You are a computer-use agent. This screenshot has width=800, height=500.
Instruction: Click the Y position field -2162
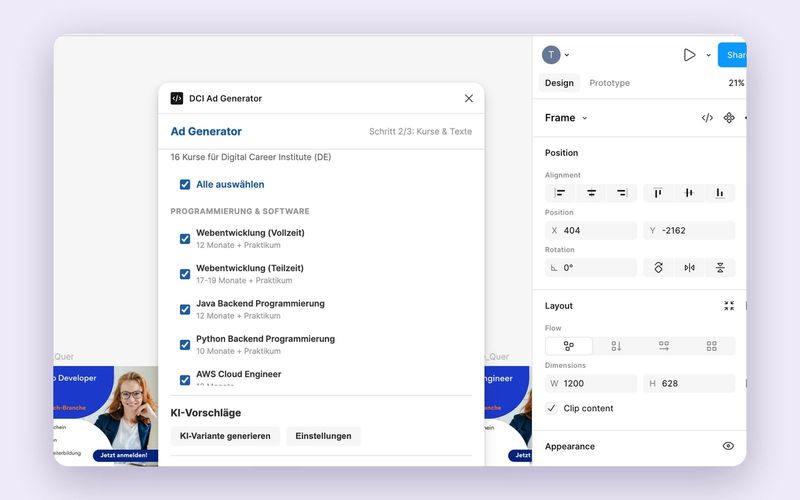689,231
